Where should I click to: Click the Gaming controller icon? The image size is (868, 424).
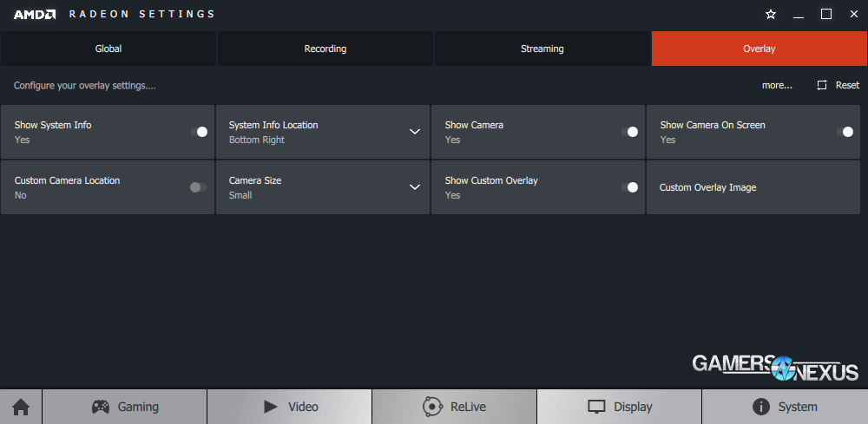100,407
